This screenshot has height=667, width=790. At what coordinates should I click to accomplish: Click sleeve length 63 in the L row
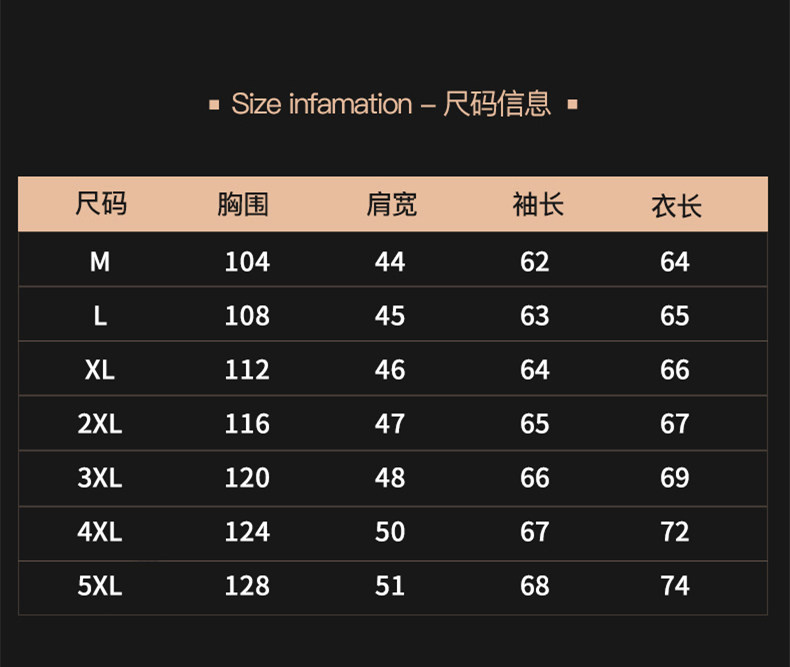click(535, 316)
